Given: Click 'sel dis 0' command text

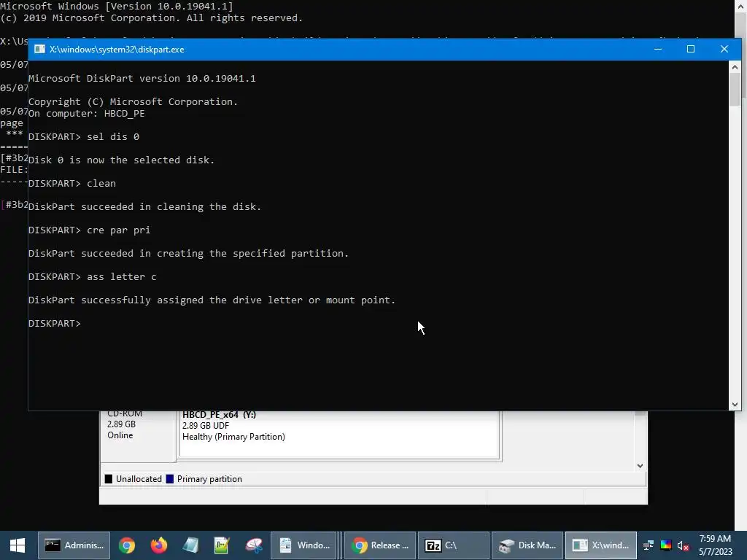Looking at the screenshot, I should (x=113, y=136).
